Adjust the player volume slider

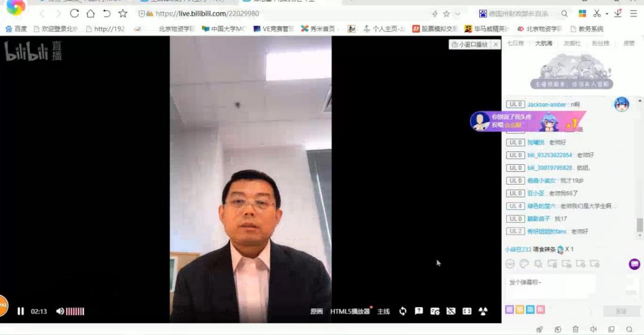(x=75, y=311)
